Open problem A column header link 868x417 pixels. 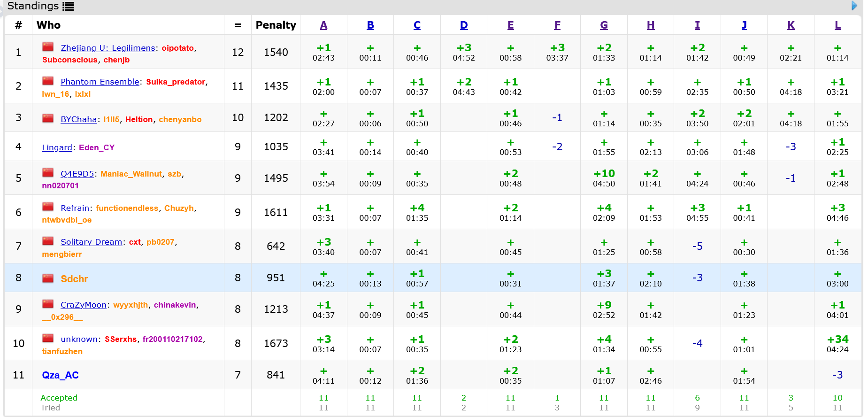click(323, 25)
